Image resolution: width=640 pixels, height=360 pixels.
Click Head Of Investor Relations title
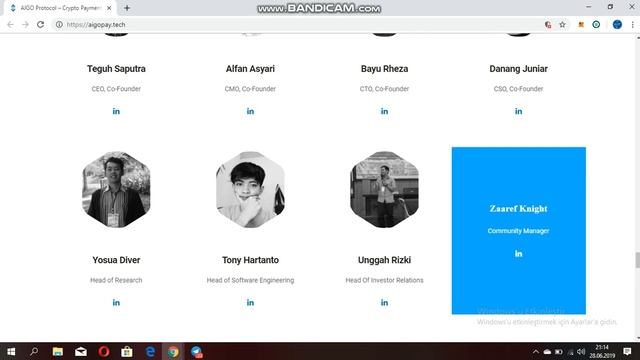coord(384,280)
